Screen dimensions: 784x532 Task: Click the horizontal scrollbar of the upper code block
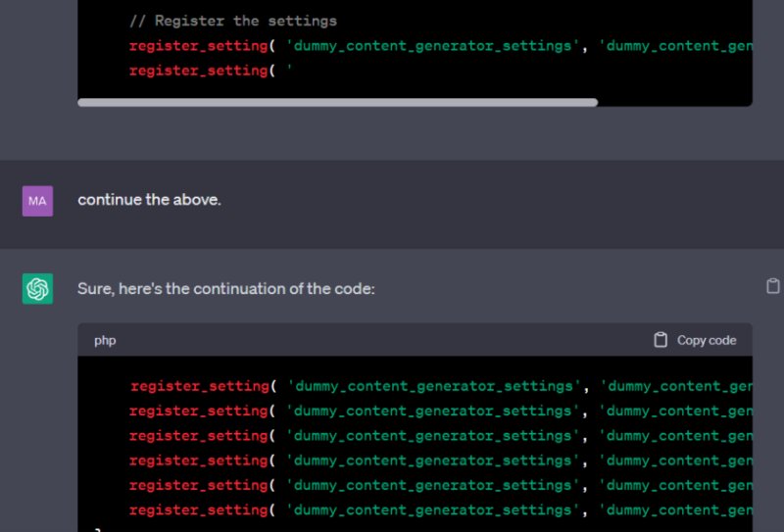(x=337, y=103)
